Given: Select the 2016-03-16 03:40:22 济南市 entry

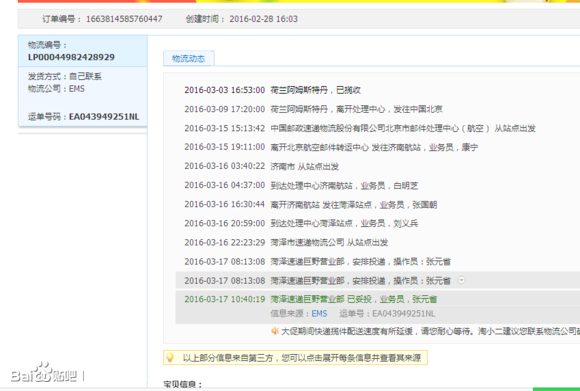Looking at the screenshot, I should click(262, 166).
